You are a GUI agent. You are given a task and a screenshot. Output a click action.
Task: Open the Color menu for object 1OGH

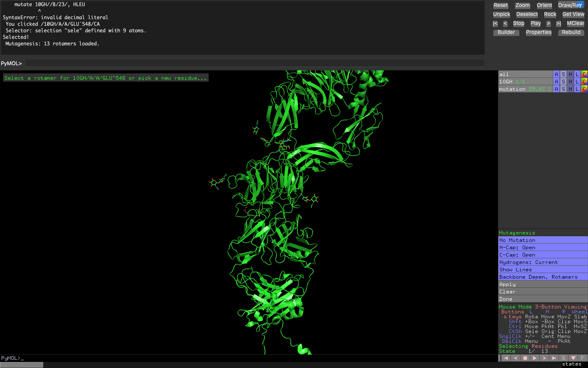584,82
